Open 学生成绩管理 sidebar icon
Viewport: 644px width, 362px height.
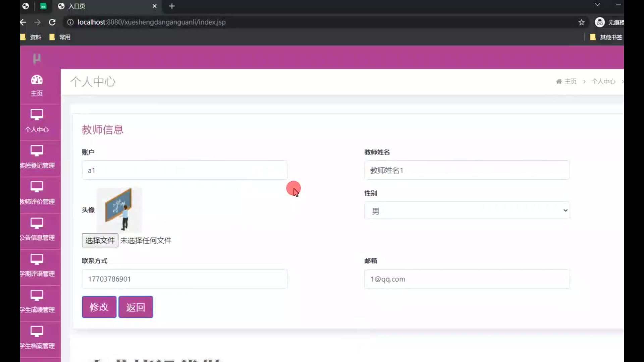[37, 295]
